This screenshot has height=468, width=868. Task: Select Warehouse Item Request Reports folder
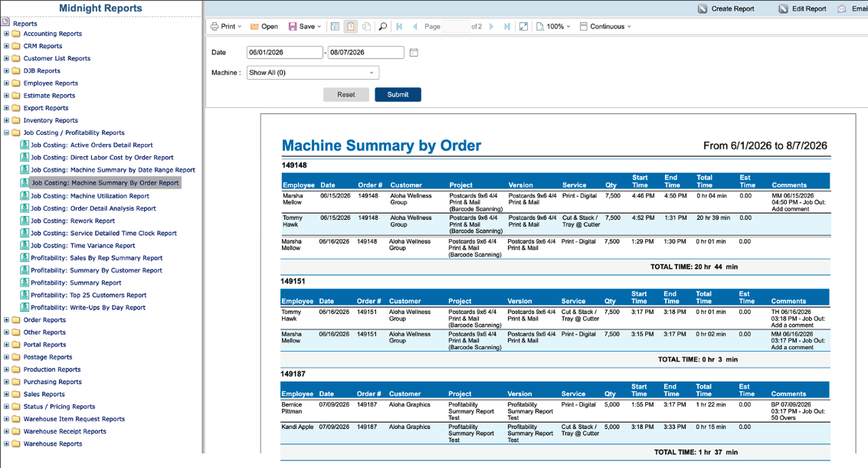tap(74, 419)
